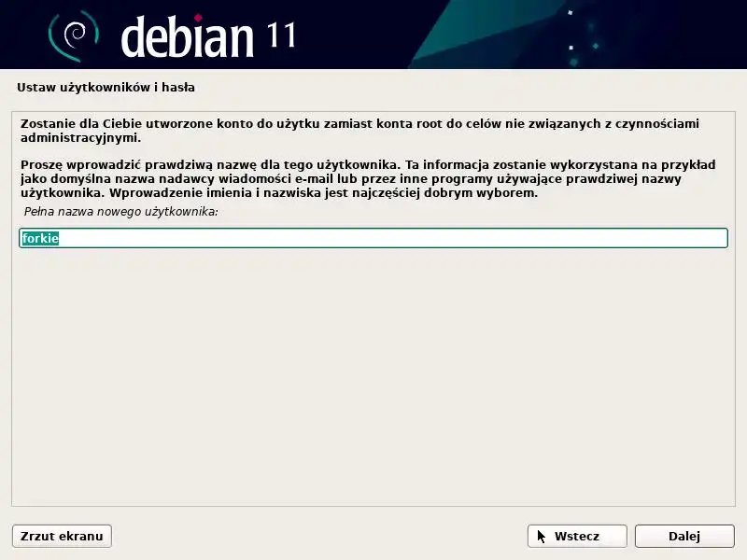Click the red dot in debian wordmark
747x560 pixels.
point(198,18)
